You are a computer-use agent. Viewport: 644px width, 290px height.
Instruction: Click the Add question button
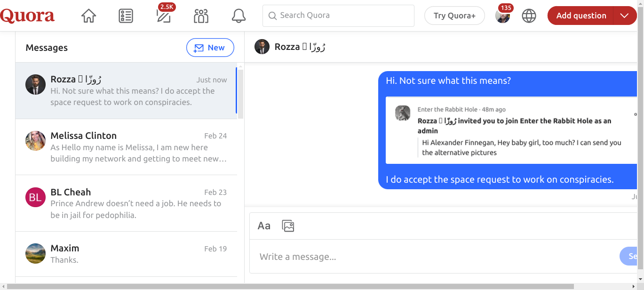pyautogui.click(x=581, y=16)
